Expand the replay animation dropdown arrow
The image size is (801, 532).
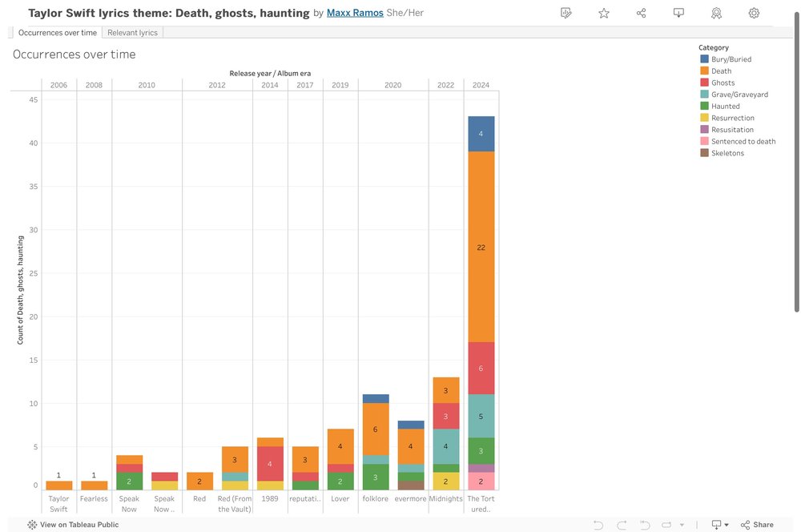click(682, 525)
